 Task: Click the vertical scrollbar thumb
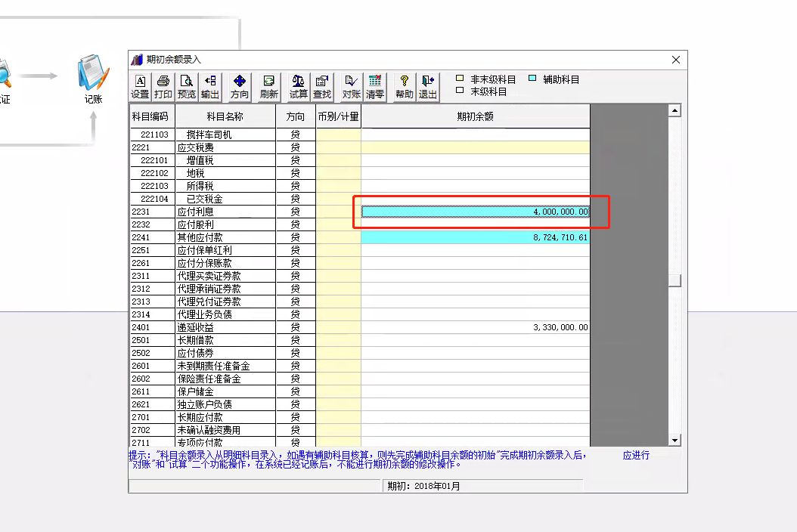tap(675, 280)
